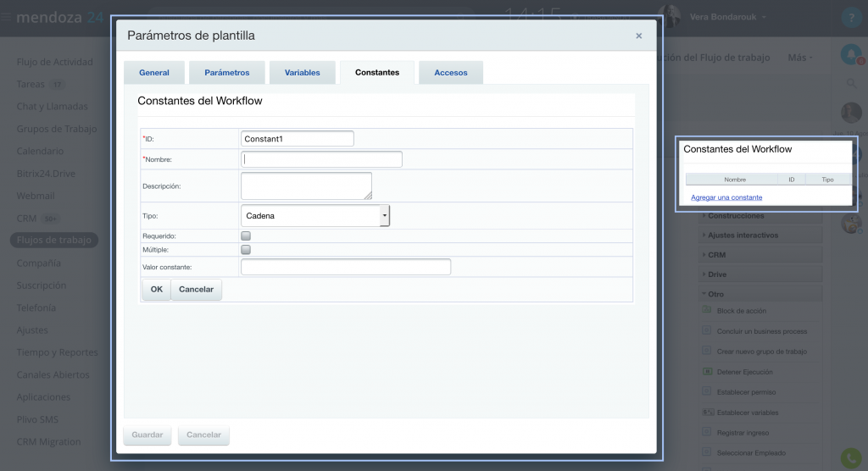Viewport: 868px width, 471px height.
Task: Collapse the Otro section
Action: click(760, 295)
